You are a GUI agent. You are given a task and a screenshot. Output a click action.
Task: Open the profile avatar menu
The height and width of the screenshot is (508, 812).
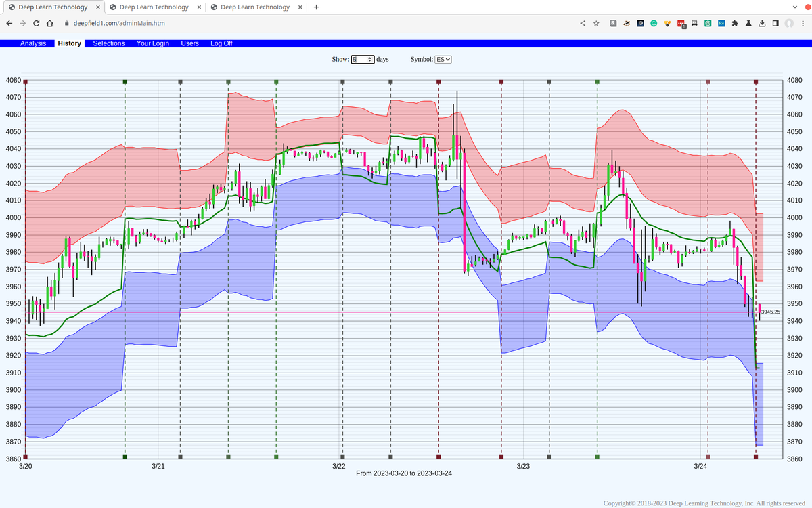(789, 23)
